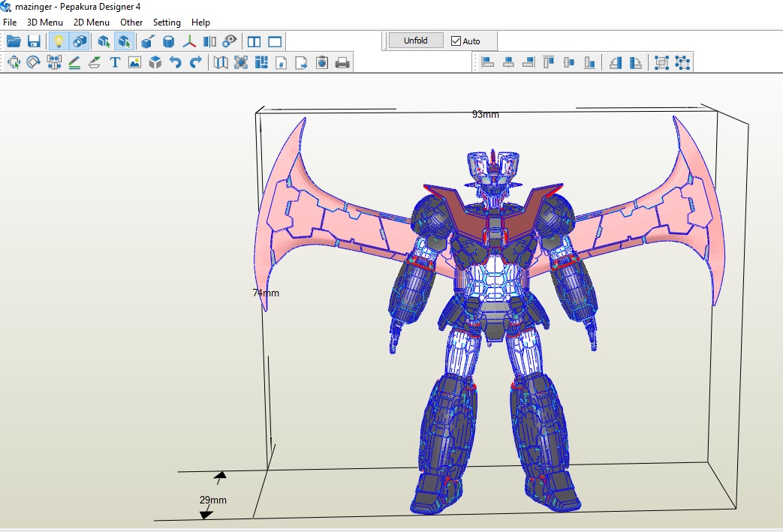Toggle the texture/material display button
783x532 pixels.
pyautogui.click(x=80, y=41)
